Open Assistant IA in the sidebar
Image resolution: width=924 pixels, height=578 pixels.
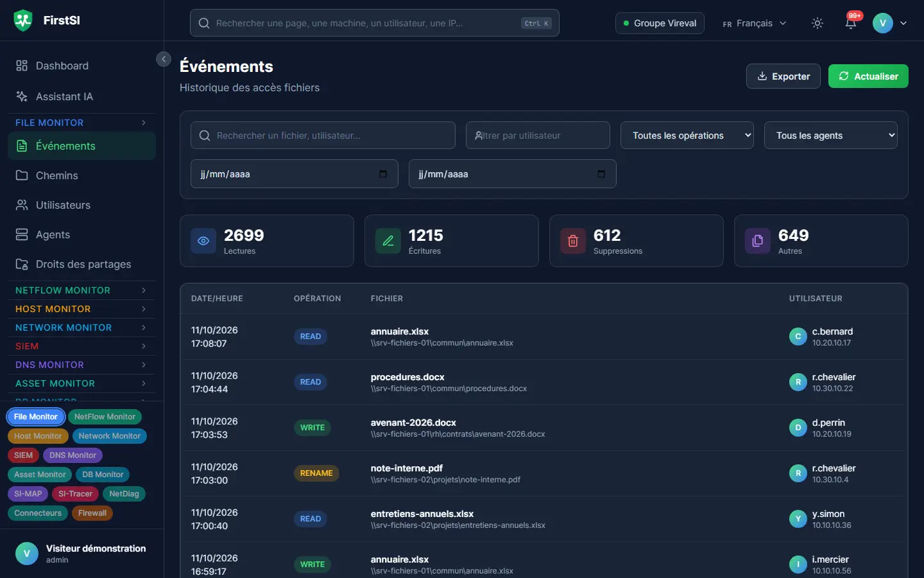(81, 96)
